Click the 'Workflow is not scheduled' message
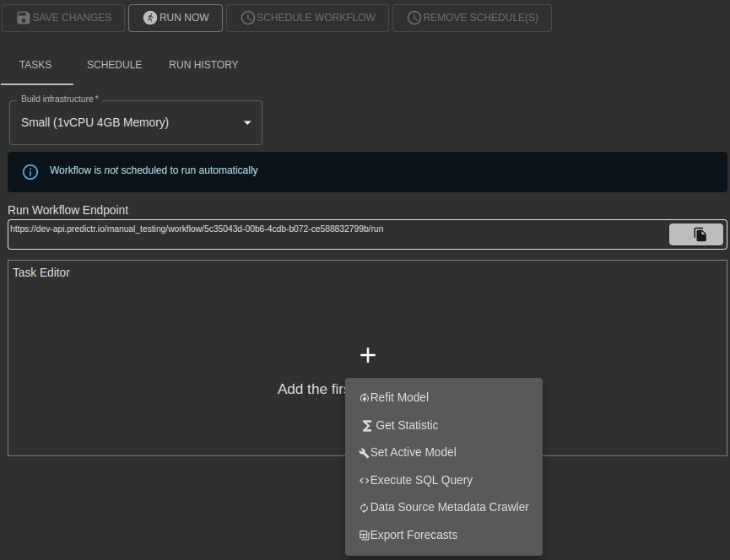Screen dimensions: 730x560 click(154, 170)
